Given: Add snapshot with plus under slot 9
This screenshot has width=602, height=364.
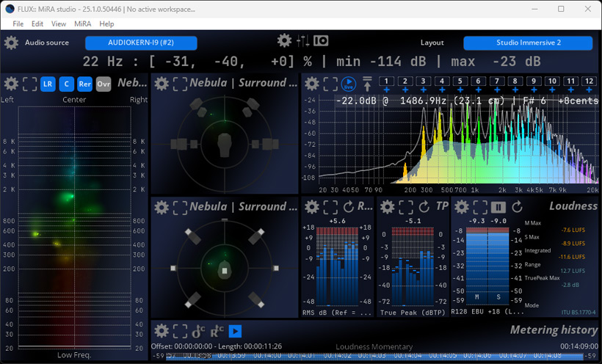Looking at the screenshot, I should [x=534, y=90].
